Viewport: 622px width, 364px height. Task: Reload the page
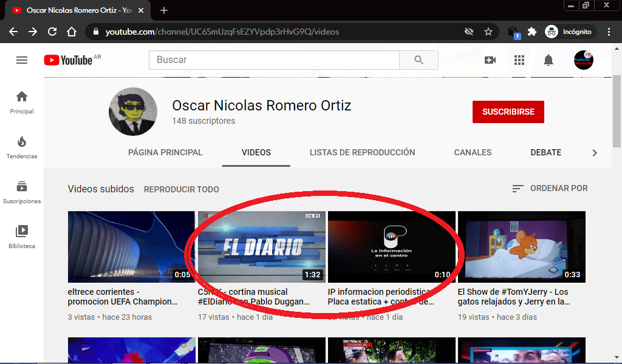[x=52, y=32]
